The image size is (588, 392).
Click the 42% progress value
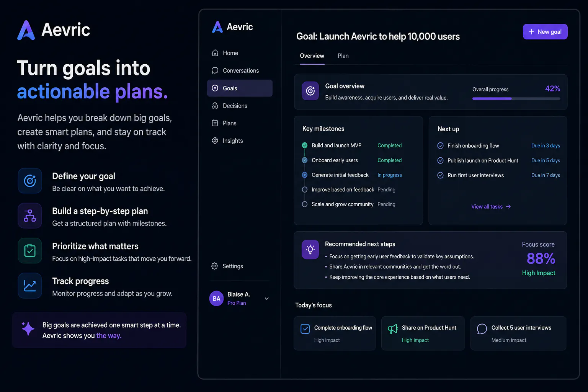coord(552,89)
